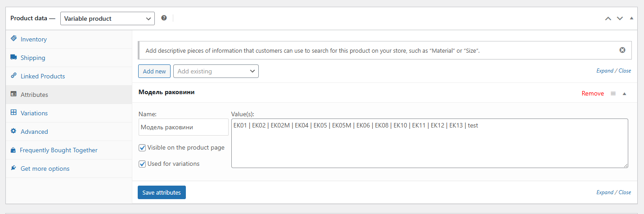Image resolution: width=644 pixels, height=214 pixels.
Task: Open the Variable product type dropdown
Action: (107, 18)
